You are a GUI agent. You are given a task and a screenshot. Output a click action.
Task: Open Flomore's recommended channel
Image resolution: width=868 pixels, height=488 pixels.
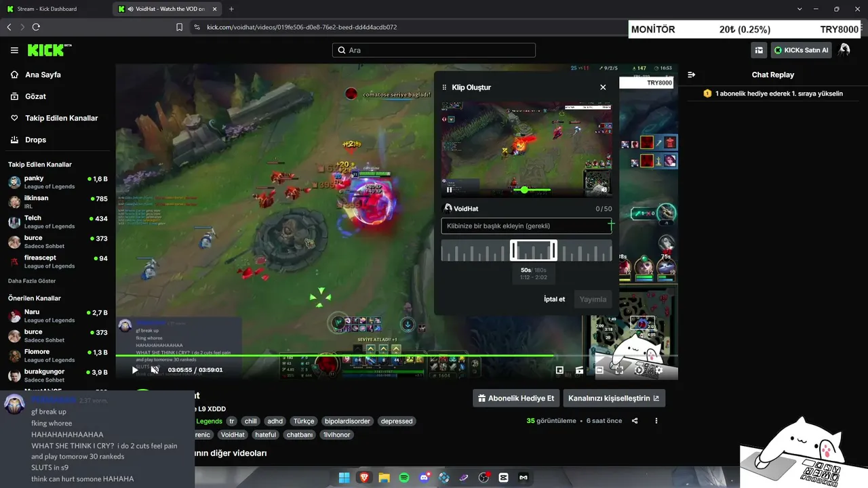click(58, 355)
